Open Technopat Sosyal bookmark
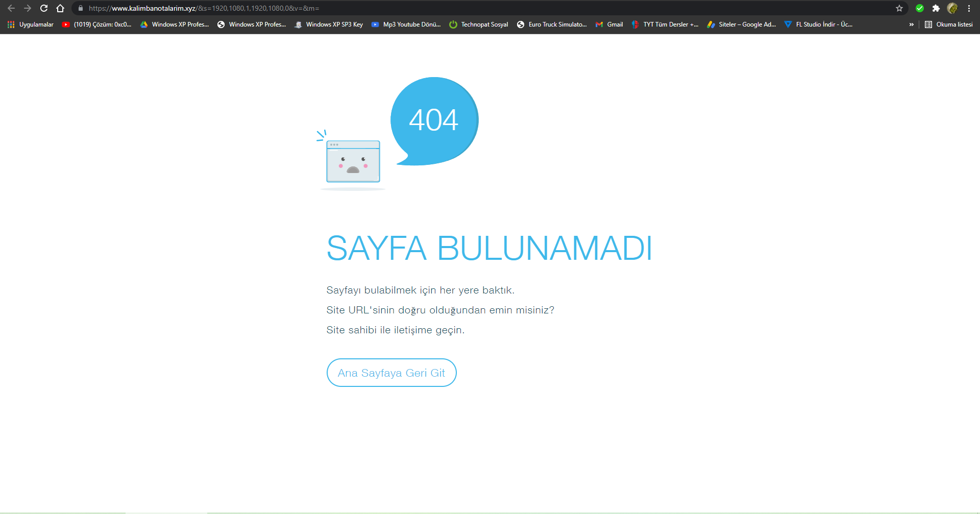 coord(478,24)
